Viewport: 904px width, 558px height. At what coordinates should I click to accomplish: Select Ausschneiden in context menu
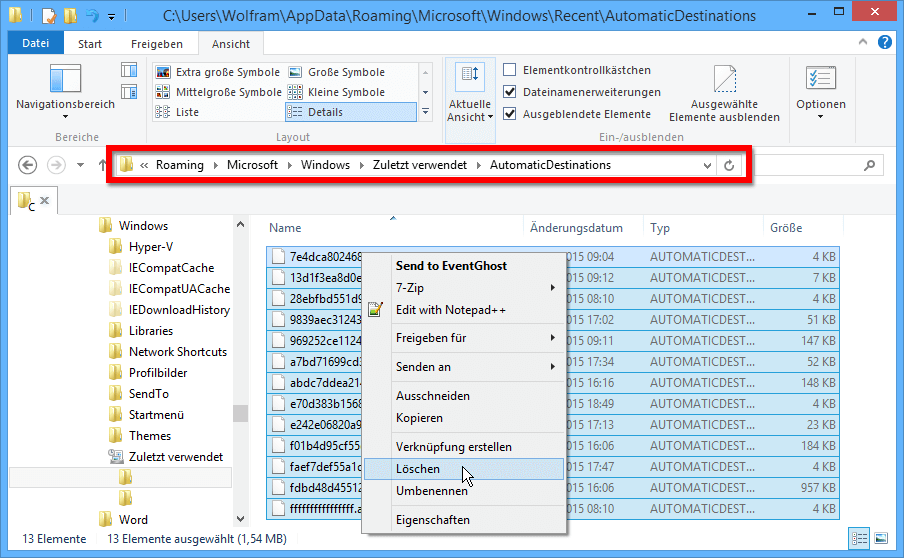pos(464,396)
